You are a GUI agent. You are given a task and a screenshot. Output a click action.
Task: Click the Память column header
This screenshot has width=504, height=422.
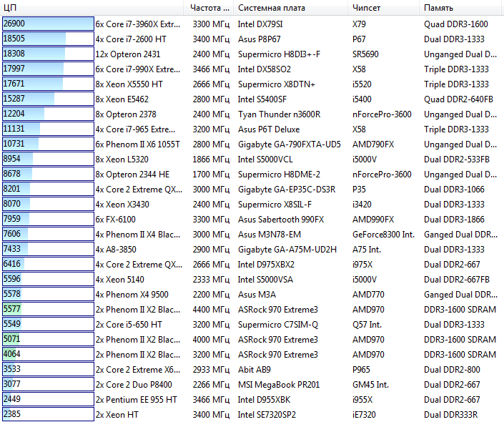tap(460, 8)
